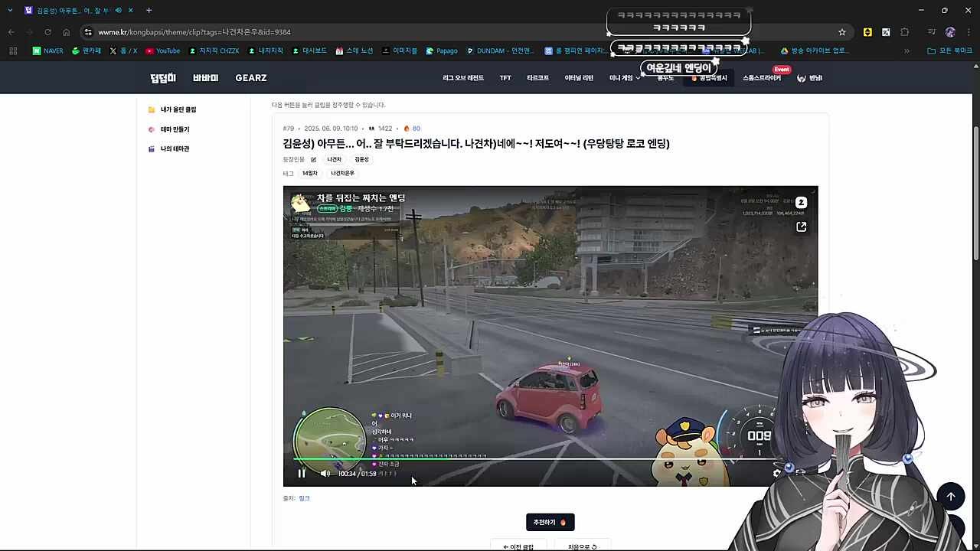Image resolution: width=980 pixels, height=551 pixels.
Task: Open the NAVER bookmark
Action: (48, 51)
